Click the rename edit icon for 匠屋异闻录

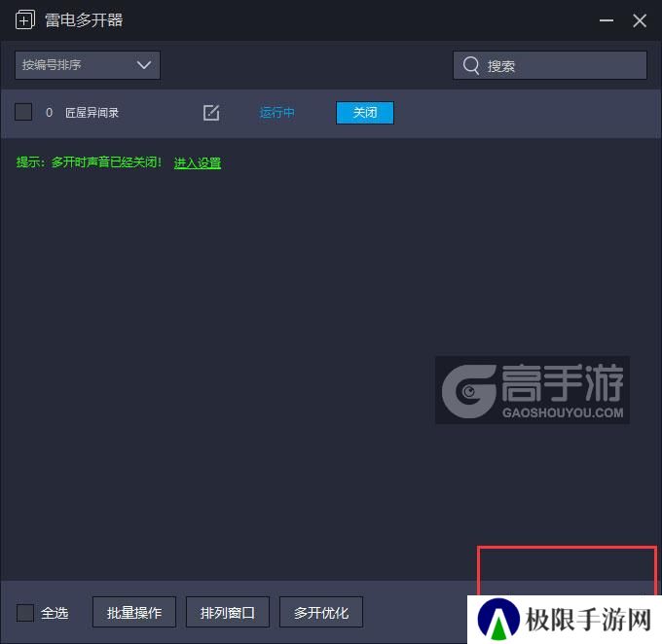click(x=211, y=113)
